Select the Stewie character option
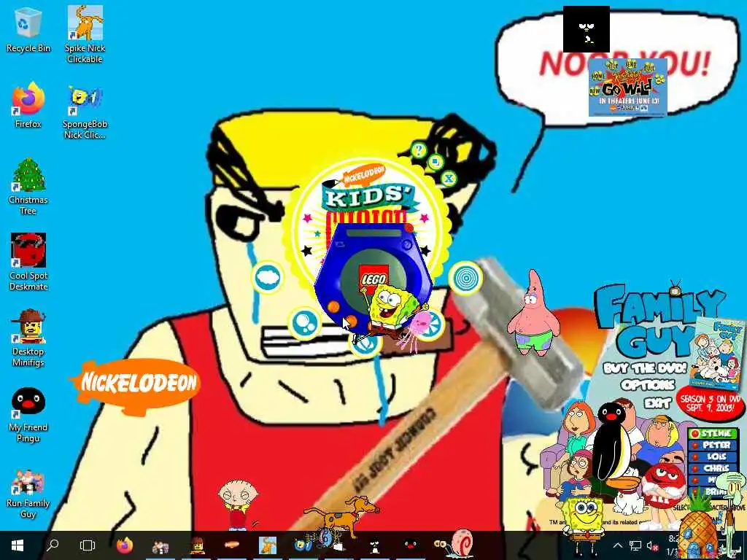Screen dimensions: 747x560 tap(713, 433)
